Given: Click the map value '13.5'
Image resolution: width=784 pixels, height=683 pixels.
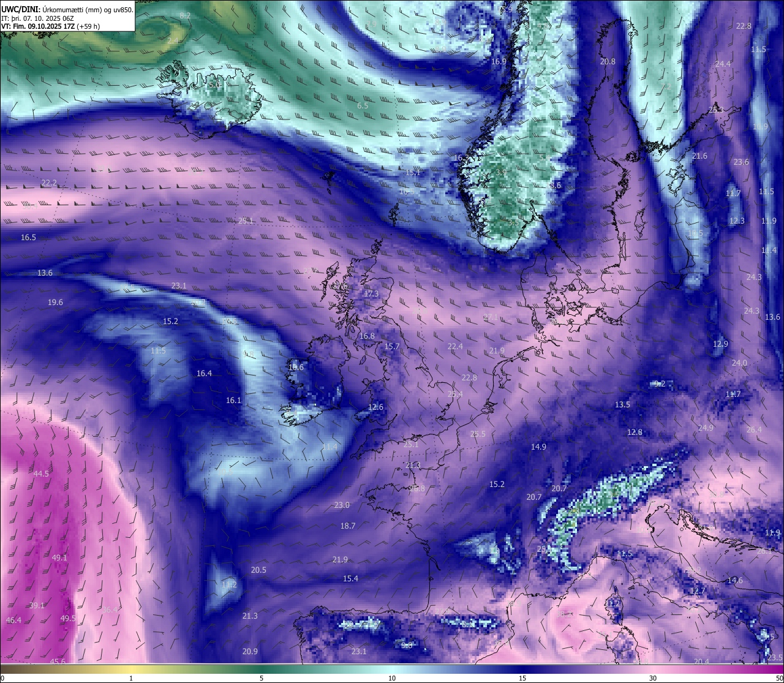Looking at the screenshot, I should point(622,405).
